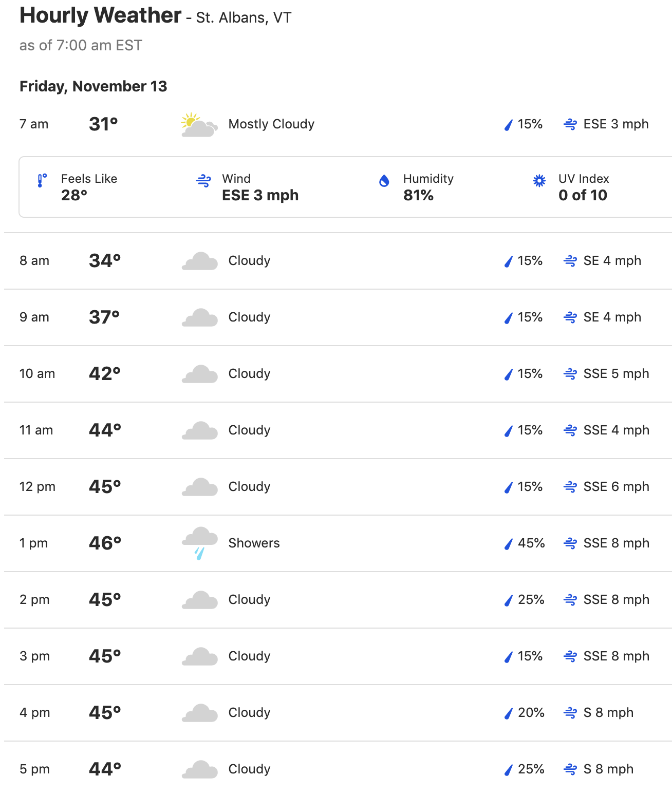The image size is (672, 795).
Task: Expand the 12 pm forecast row
Action: pos(338,487)
